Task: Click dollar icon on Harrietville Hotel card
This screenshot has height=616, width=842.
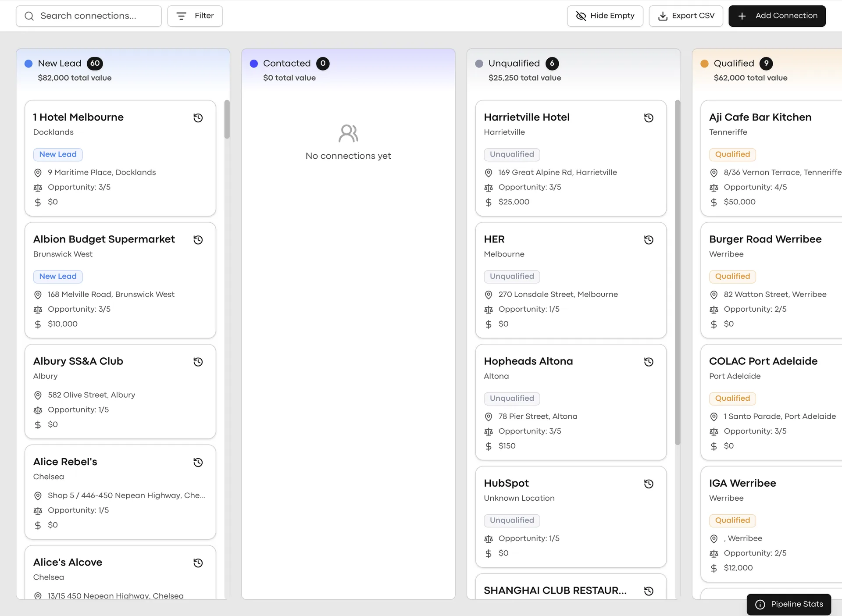Action: tap(489, 202)
